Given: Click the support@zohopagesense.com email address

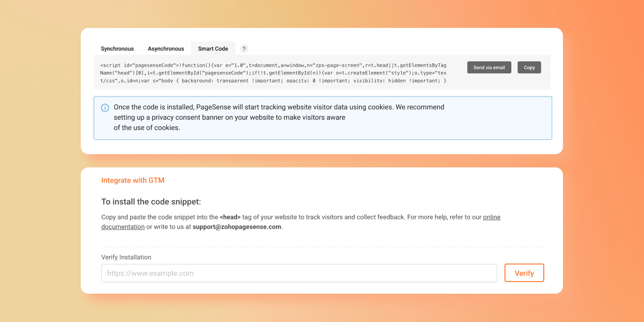Looking at the screenshot, I should click(x=237, y=227).
